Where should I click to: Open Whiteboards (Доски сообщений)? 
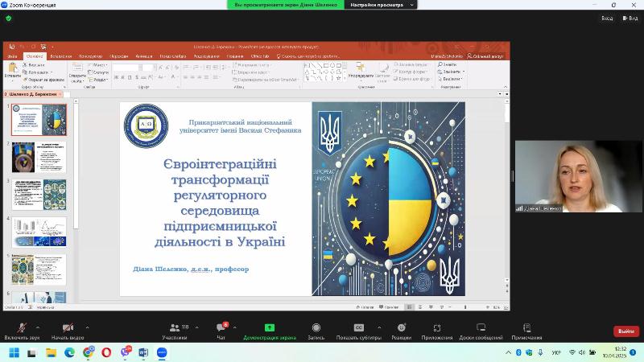[481, 328]
